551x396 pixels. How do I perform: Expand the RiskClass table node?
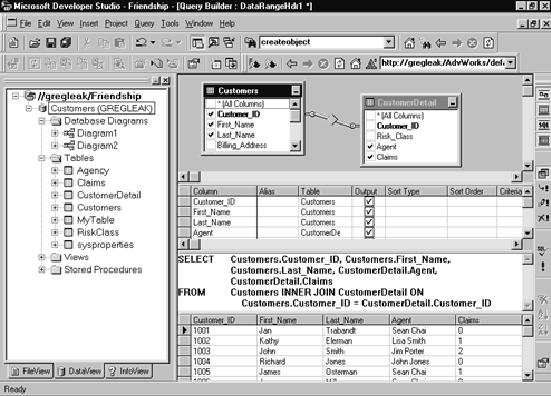pos(54,232)
